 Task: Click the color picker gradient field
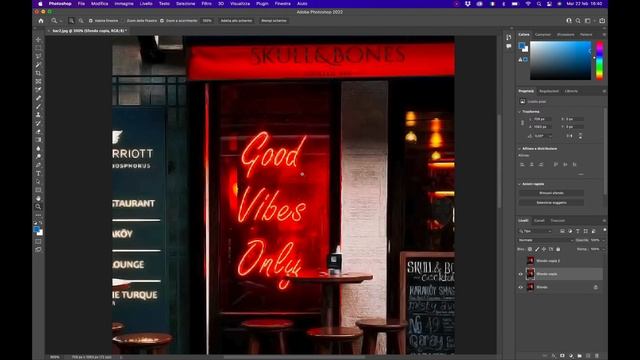(560, 60)
